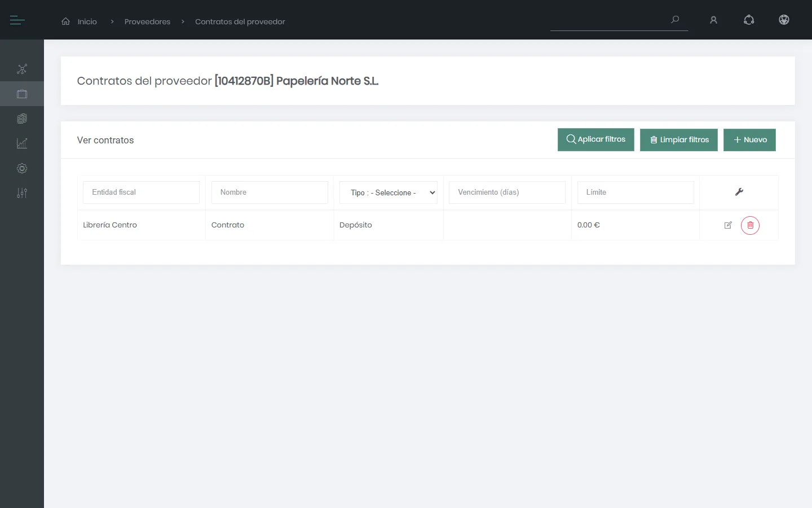Click Limpiar filtros button
Image resolution: width=812 pixels, height=508 pixels.
point(679,140)
